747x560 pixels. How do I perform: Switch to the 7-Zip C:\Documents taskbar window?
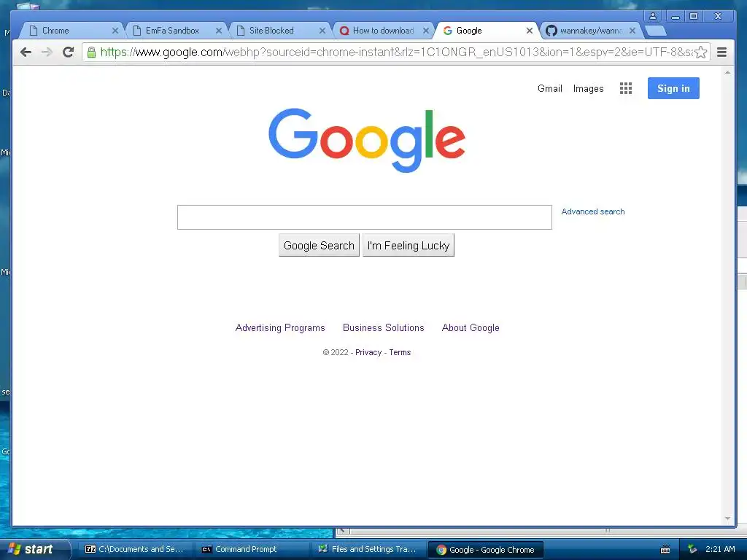pos(135,549)
